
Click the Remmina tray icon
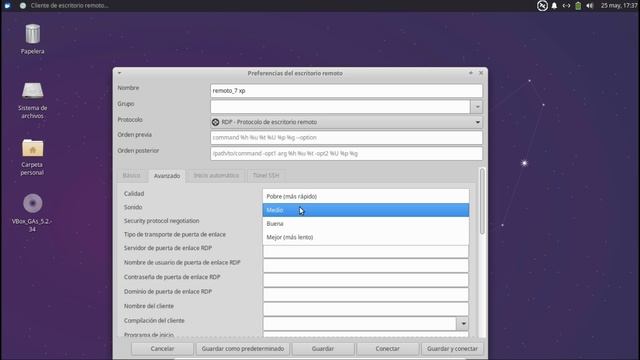tap(542, 6)
